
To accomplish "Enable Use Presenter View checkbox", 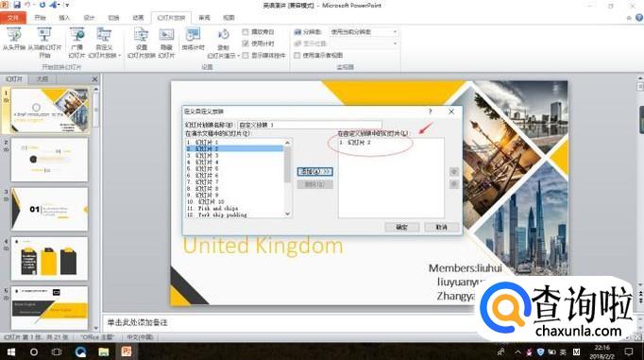I will (297, 55).
